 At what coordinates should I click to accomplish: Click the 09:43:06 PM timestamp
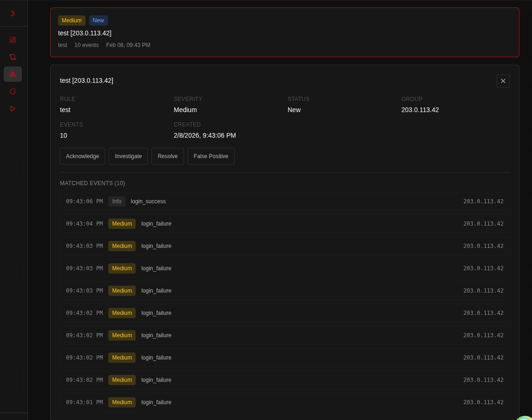click(85, 201)
